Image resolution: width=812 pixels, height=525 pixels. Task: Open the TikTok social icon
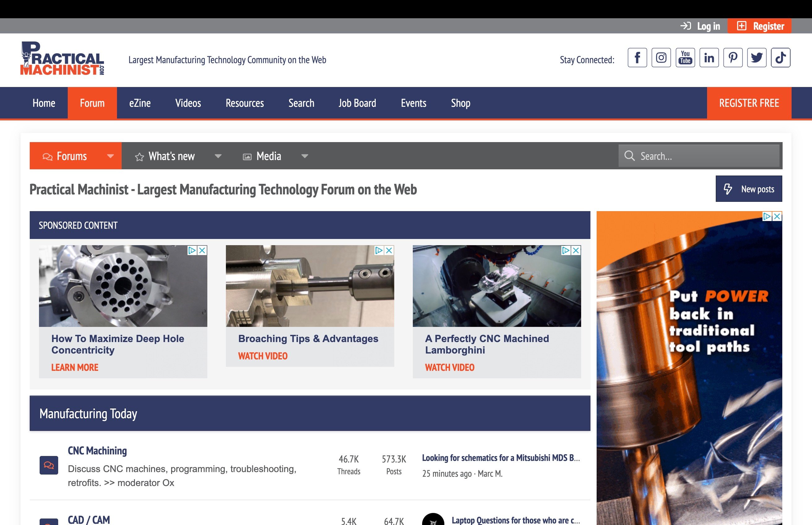[x=781, y=58]
